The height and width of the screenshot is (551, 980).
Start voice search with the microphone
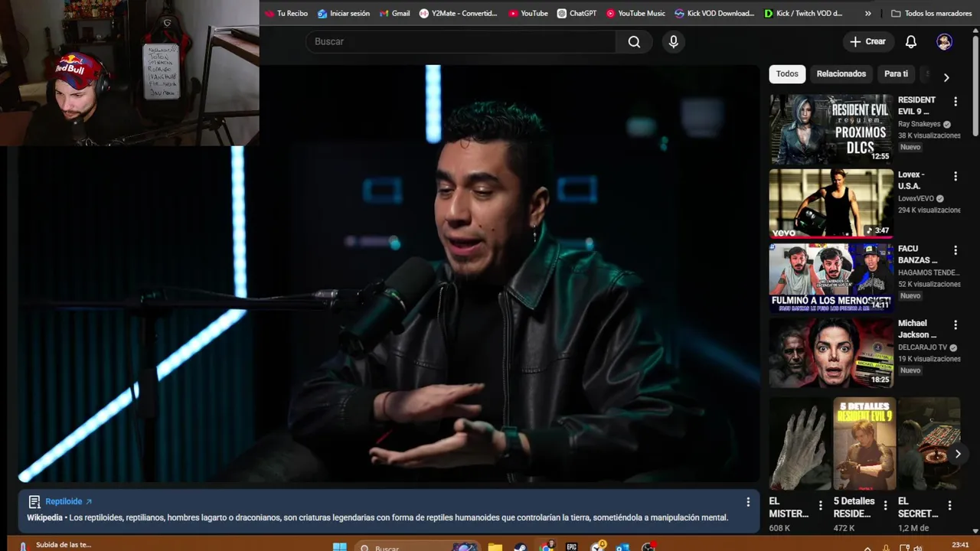(x=674, y=41)
